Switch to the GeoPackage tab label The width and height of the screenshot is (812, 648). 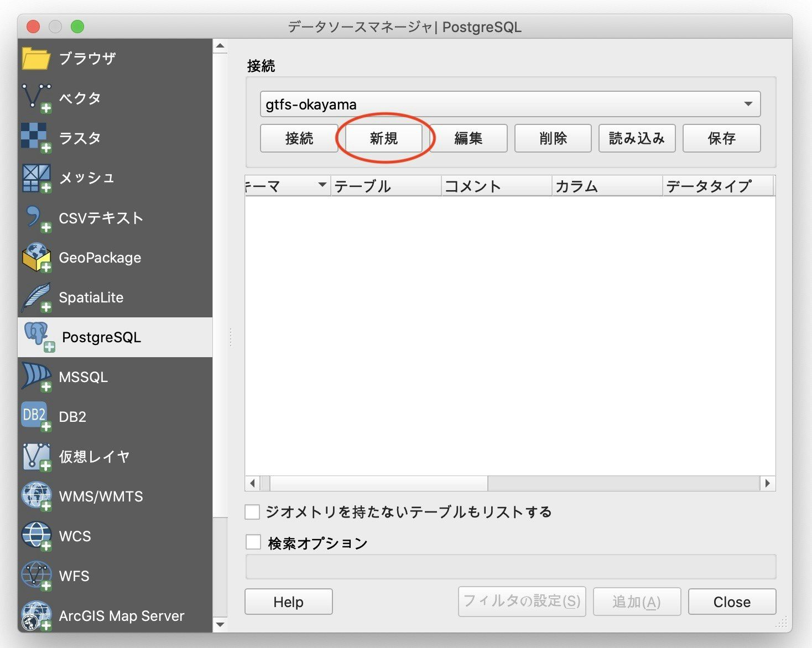point(100,258)
